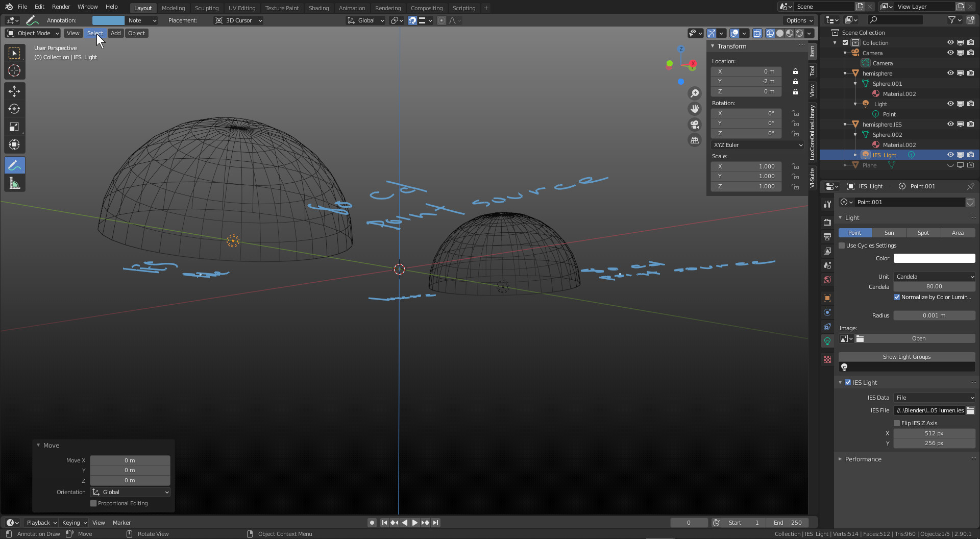This screenshot has height=539, width=980.
Task: Click the Candela value field
Action: pyautogui.click(x=934, y=287)
